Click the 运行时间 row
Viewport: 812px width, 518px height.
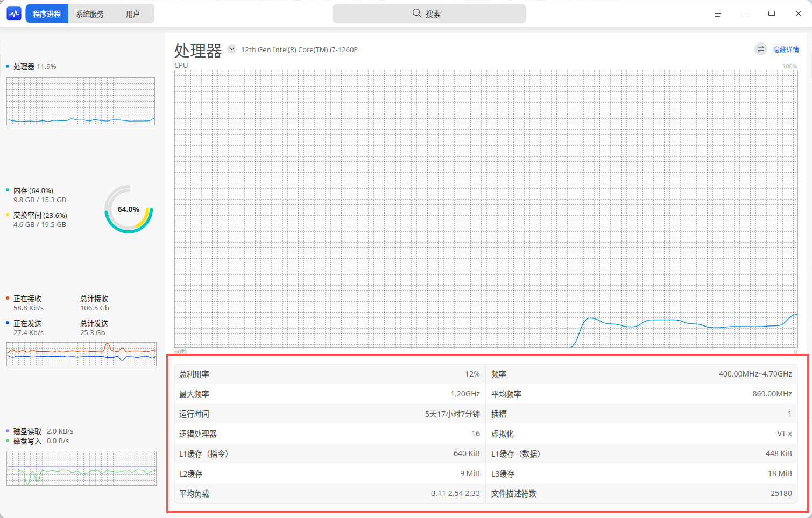[x=329, y=414]
